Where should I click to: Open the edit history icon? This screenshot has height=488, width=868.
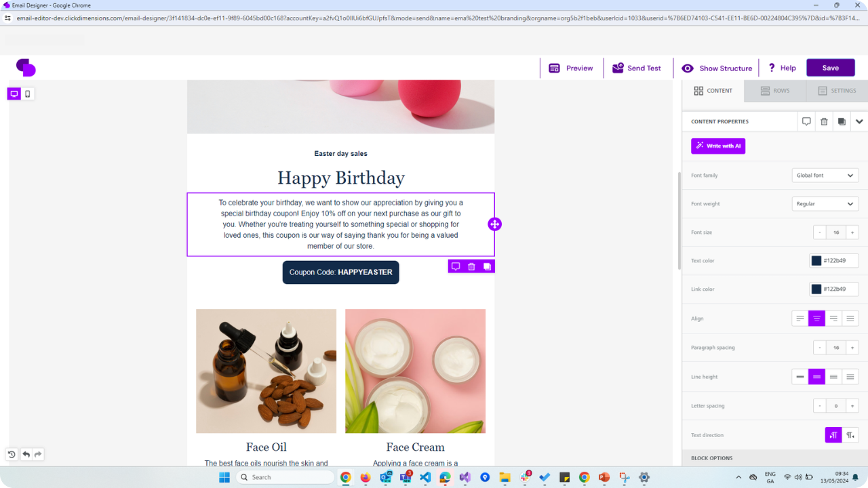pyautogui.click(x=12, y=454)
